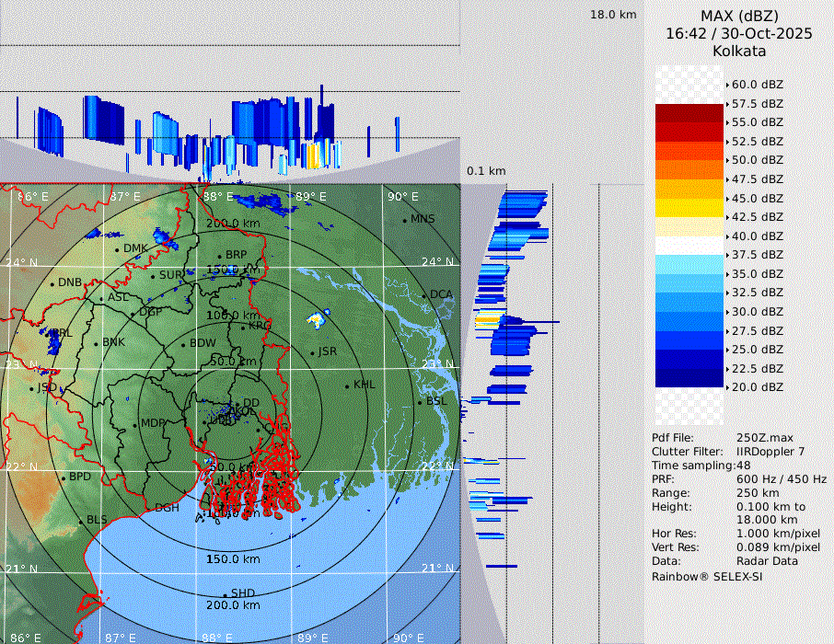The height and width of the screenshot is (644, 834).
Task: Select the DCA station dot
Action: pyautogui.click(x=425, y=295)
